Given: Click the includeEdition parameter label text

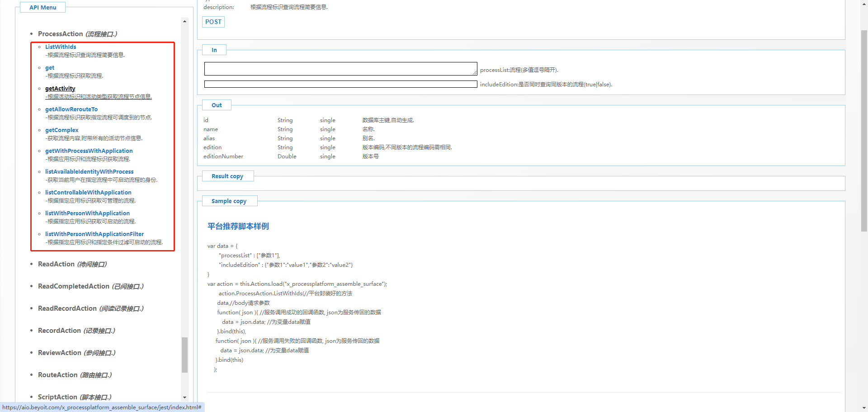Looking at the screenshot, I should (x=546, y=85).
